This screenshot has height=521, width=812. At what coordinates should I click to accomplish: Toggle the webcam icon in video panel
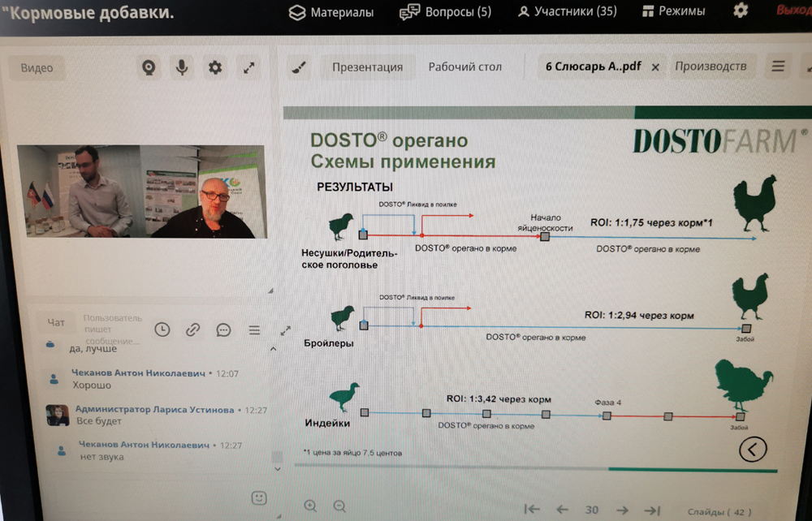tap(149, 67)
